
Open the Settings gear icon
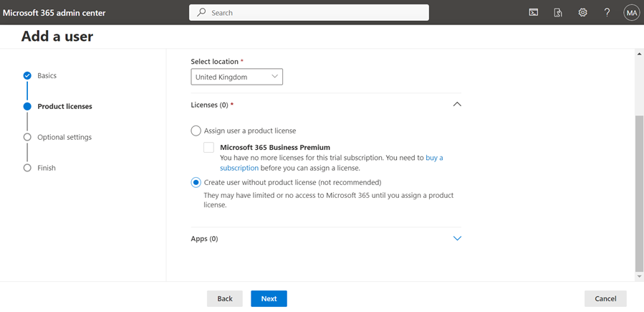(582, 13)
